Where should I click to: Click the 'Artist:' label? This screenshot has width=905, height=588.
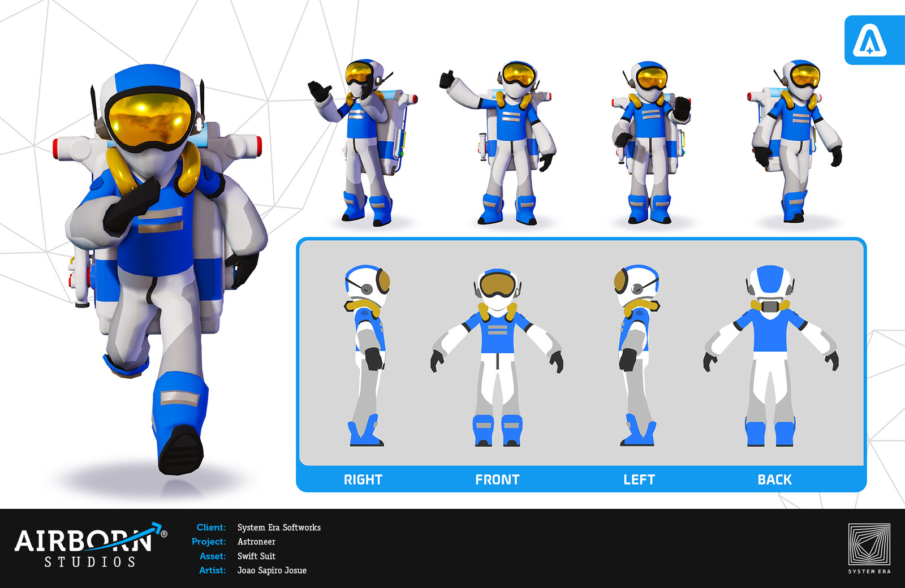coord(212,570)
